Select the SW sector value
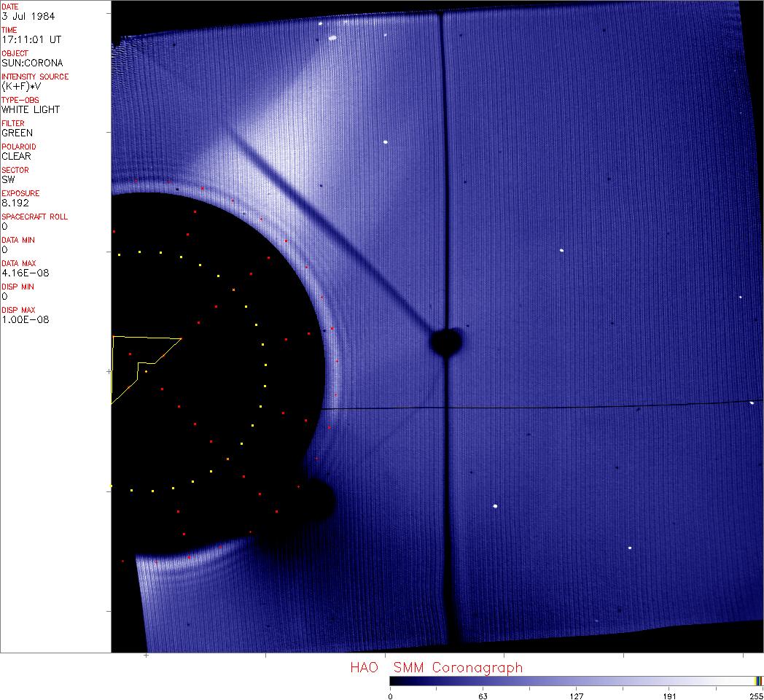Viewport: 764px width, 700px height. (9, 179)
